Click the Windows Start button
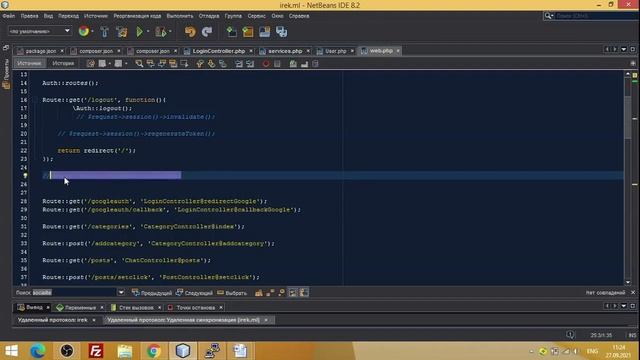This screenshot has width=640, height=360. pos(11,351)
